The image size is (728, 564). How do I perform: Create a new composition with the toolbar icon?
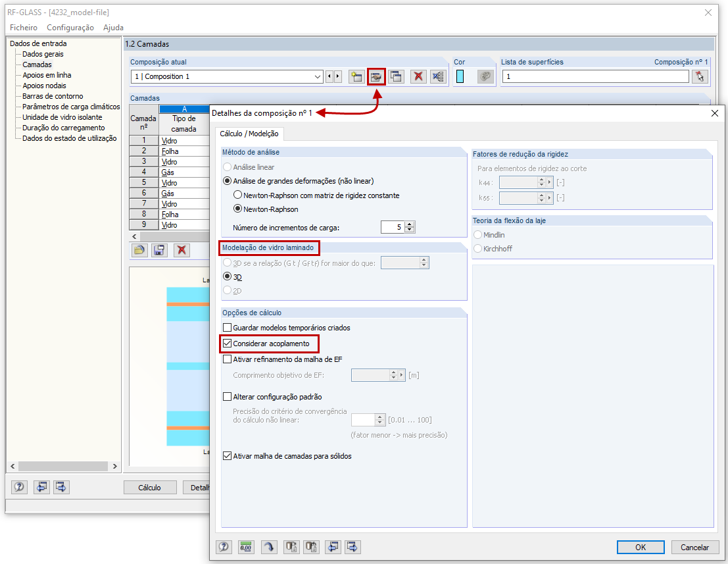[356, 76]
